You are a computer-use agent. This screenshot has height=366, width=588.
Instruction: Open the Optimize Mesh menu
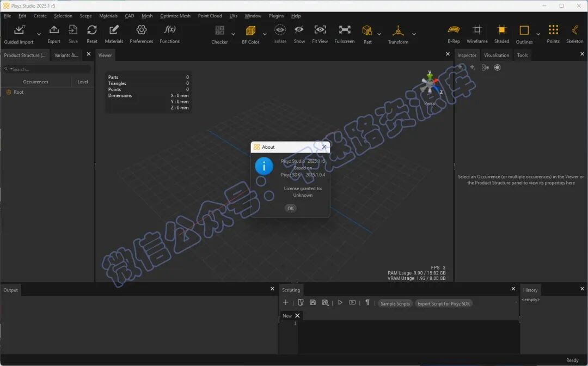click(175, 16)
